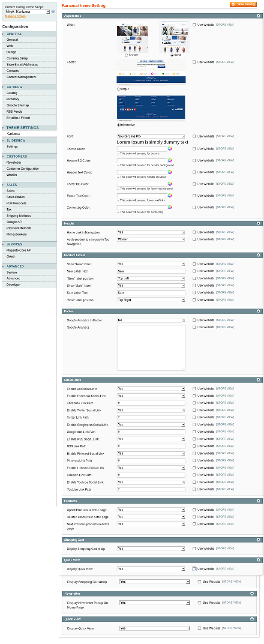
Task: Open the Header BG Color picker wheel
Action: pyautogui.click(x=170, y=160)
